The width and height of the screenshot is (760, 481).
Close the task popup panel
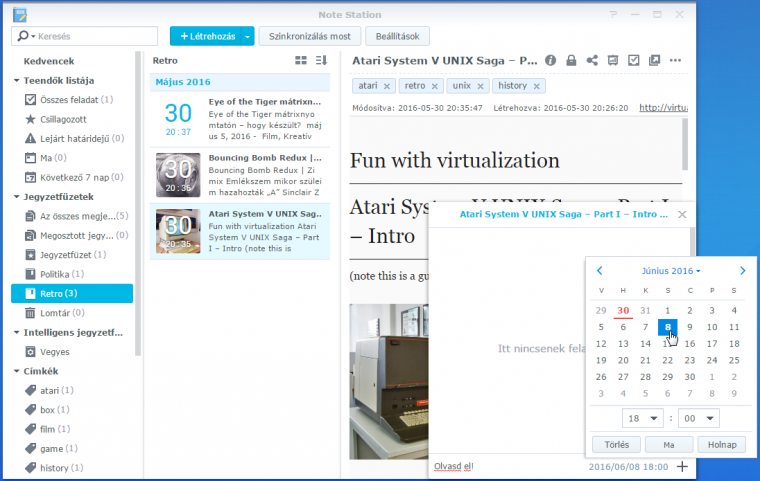(682, 214)
